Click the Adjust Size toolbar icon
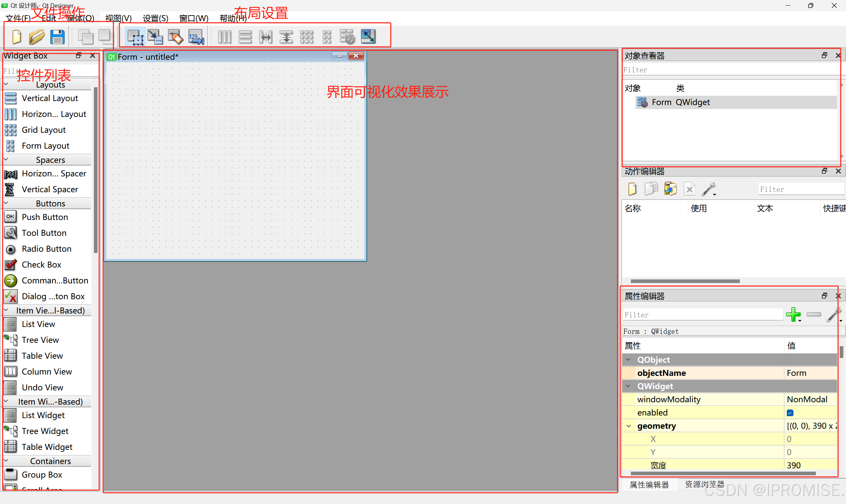This screenshot has height=504, width=846. (x=368, y=37)
